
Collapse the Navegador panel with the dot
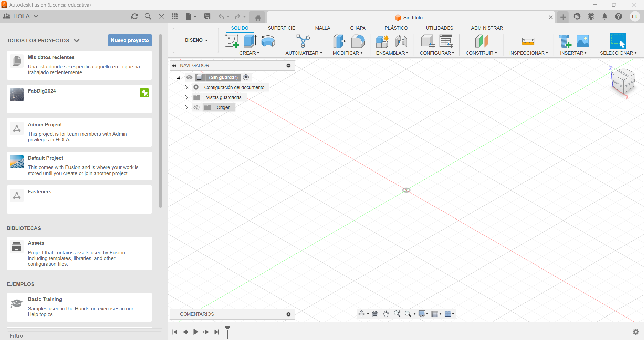(x=288, y=66)
